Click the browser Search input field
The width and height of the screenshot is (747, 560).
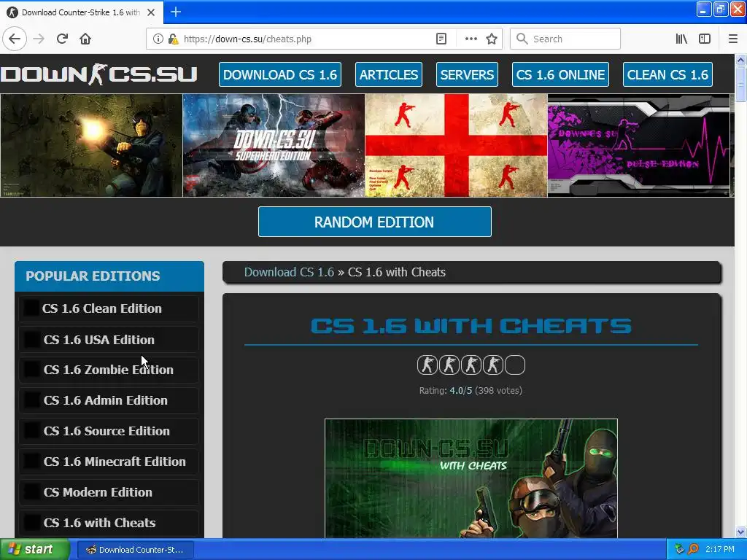click(565, 39)
